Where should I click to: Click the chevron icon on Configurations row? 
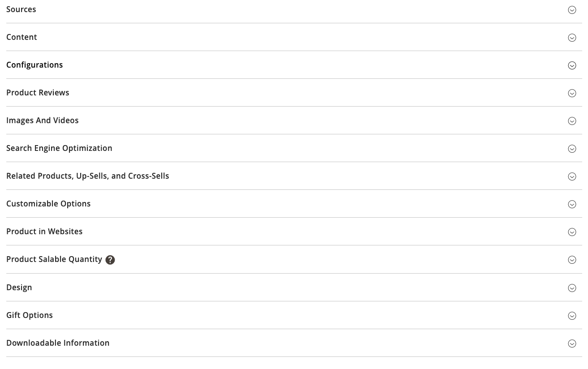coord(572,65)
